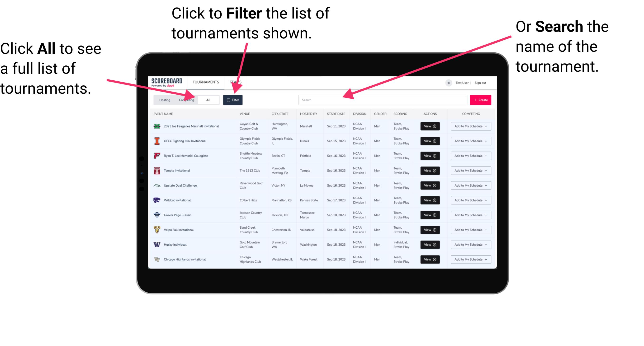Click the Wake Forest team icon for Chicago Highlands
The image size is (644, 346).
(x=156, y=259)
